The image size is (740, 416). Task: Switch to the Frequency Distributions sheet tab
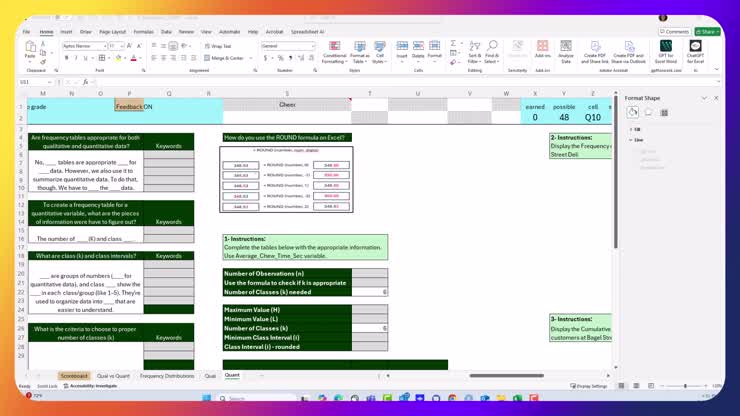(x=167, y=376)
